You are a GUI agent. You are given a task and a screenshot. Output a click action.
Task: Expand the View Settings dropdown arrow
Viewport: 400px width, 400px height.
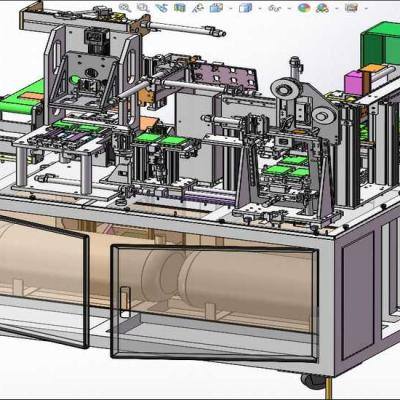click(x=366, y=8)
